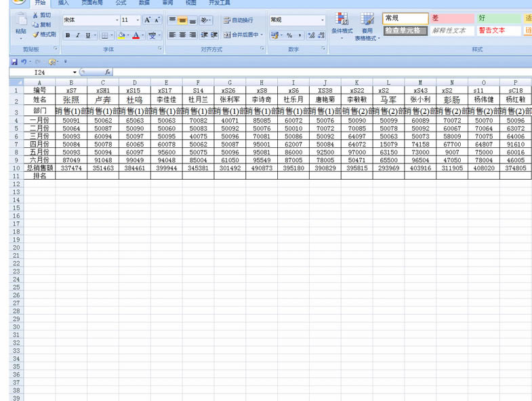Customize Quick Access Toolbar dropdown arrow

(66, 62)
